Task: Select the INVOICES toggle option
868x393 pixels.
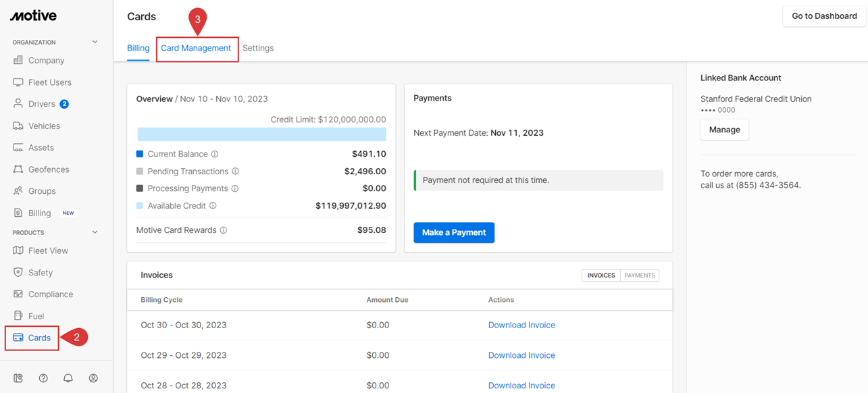Action: tap(601, 276)
